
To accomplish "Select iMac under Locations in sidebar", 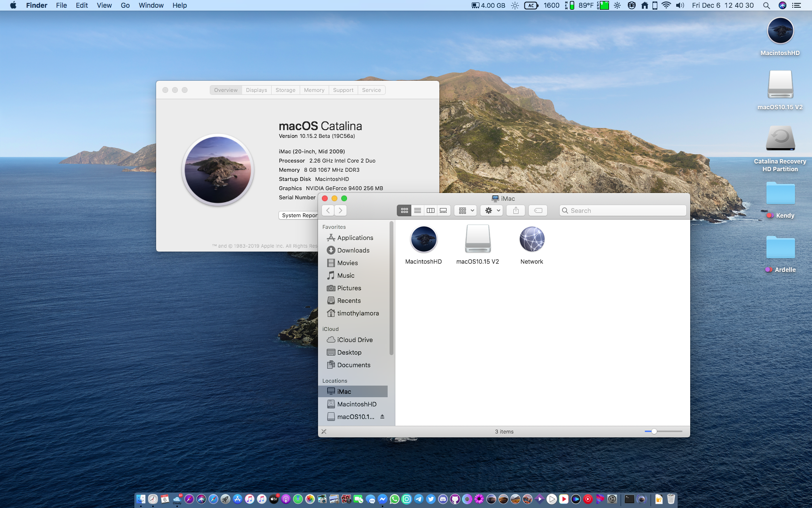I will click(x=353, y=391).
